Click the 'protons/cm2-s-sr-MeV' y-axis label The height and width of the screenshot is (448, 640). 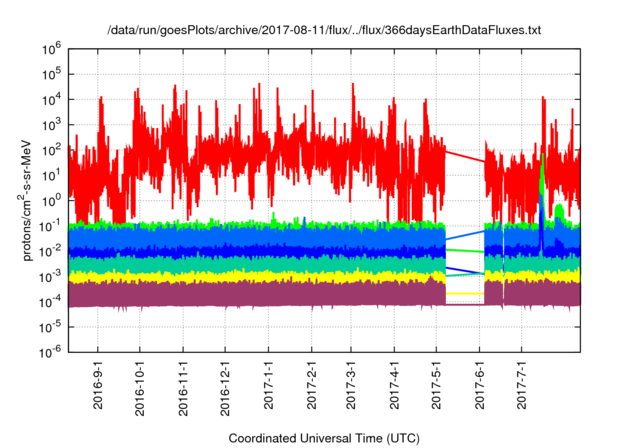[31, 198]
